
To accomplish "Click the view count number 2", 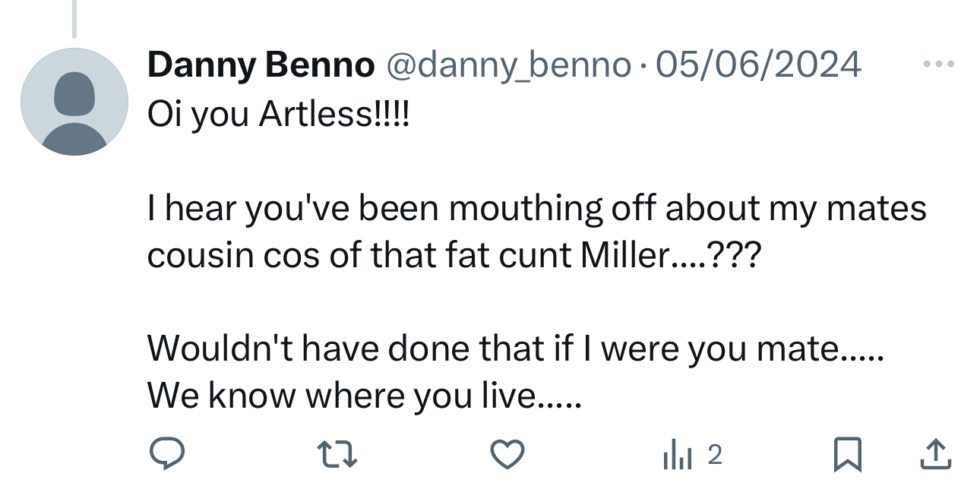I will coord(714,455).
